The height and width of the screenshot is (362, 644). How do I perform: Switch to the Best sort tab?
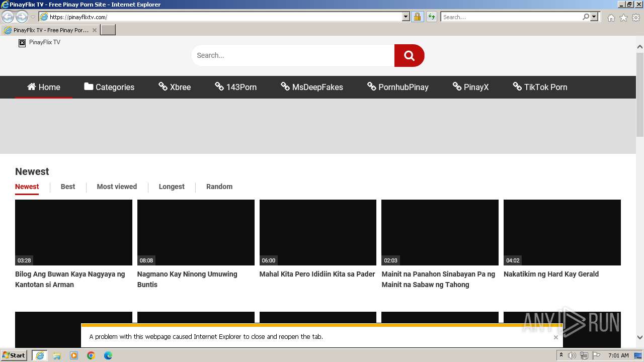coord(68,187)
